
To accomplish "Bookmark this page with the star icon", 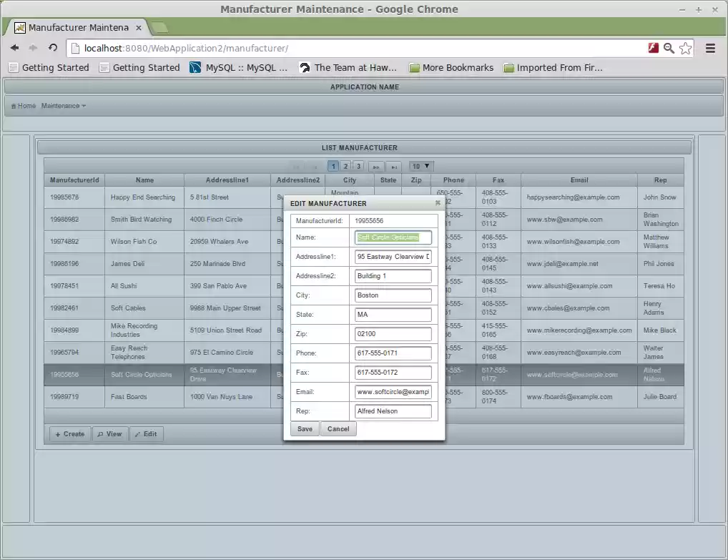I will coord(686,48).
